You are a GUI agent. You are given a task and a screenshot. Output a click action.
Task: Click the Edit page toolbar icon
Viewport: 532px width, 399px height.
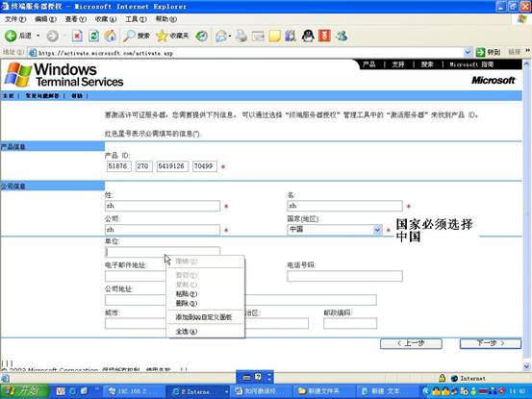click(x=258, y=36)
